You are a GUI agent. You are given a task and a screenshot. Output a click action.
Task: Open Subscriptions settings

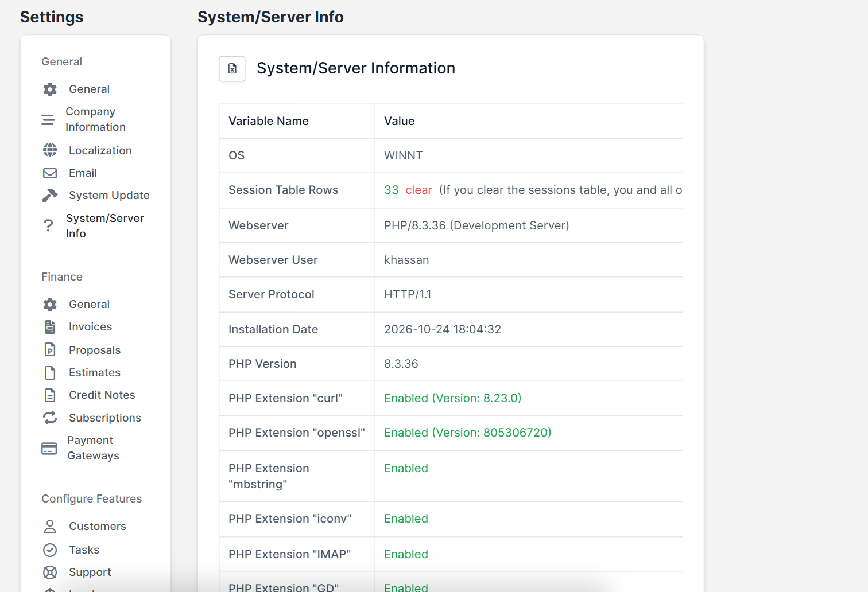tap(105, 418)
